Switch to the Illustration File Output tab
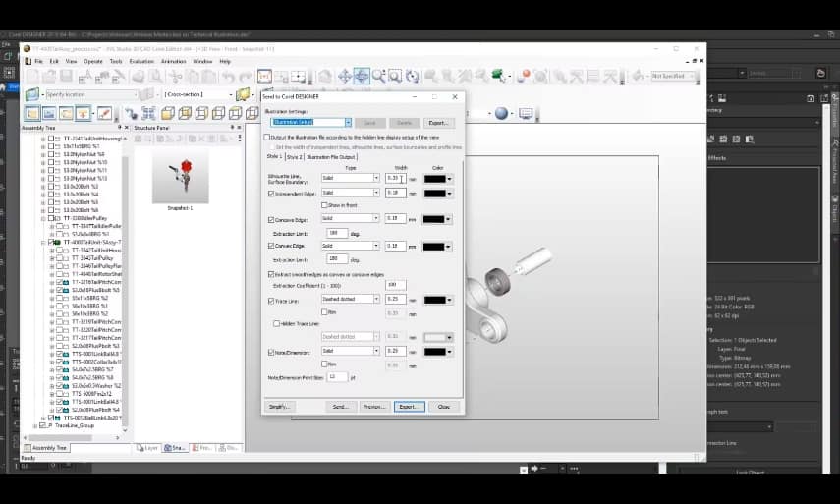 pyautogui.click(x=331, y=157)
